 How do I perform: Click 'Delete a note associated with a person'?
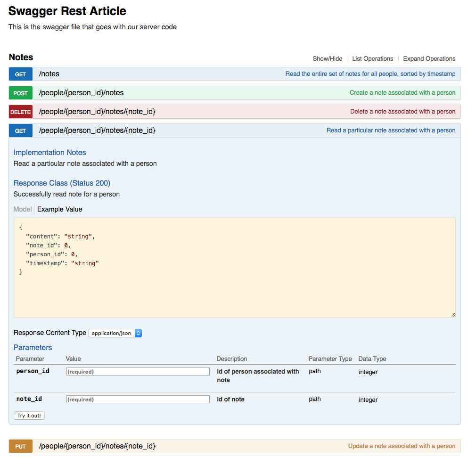(403, 112)
